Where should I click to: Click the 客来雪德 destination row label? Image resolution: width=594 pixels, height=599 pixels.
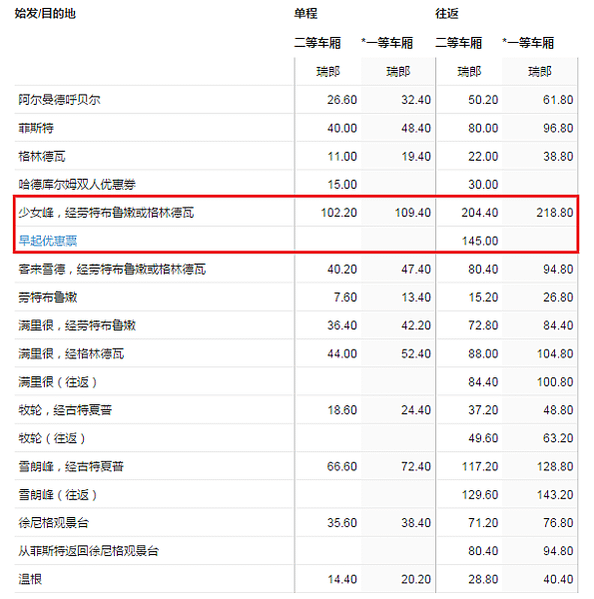point(112,269)
